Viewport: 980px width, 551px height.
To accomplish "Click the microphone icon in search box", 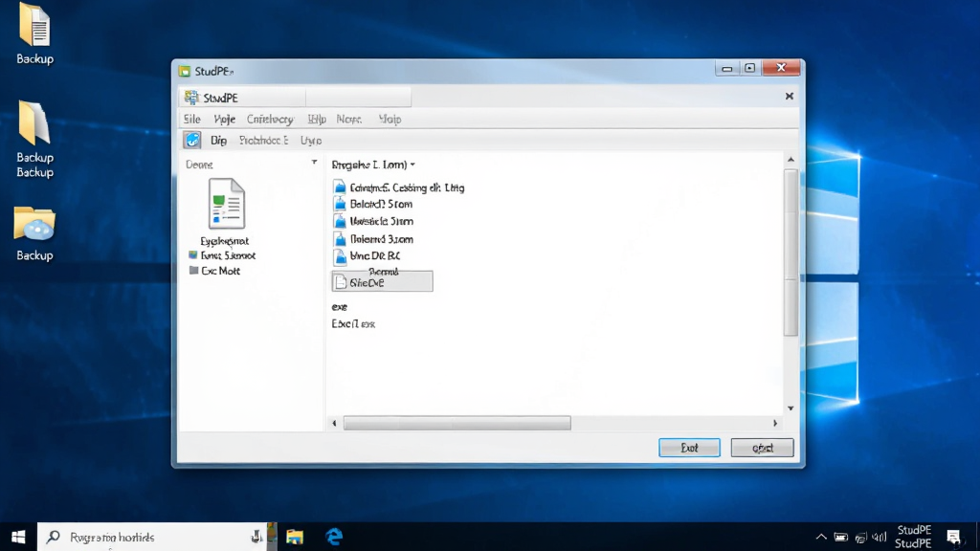I will (x=256, y=537).
